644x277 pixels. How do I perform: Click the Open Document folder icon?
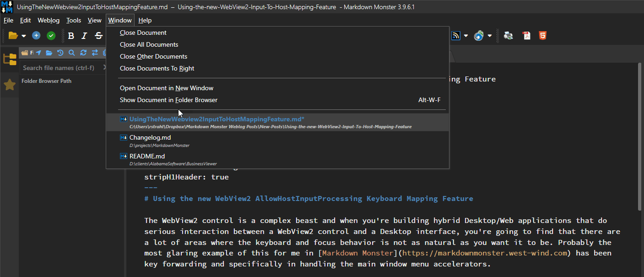coord(13,36)
